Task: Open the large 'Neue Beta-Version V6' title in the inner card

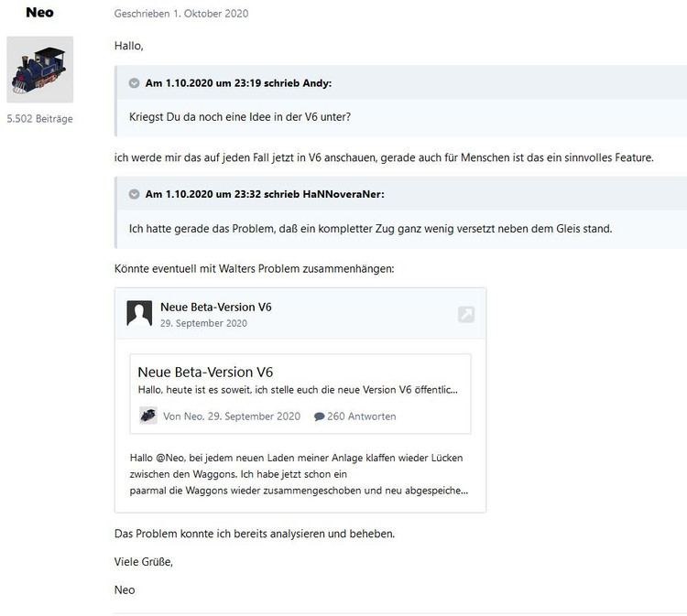Action: [205, 372]
